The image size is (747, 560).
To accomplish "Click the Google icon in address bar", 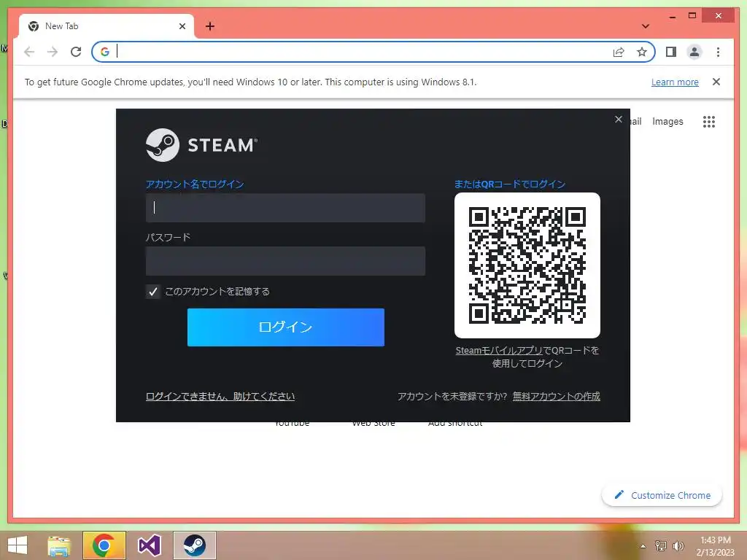I will point(105,52).
